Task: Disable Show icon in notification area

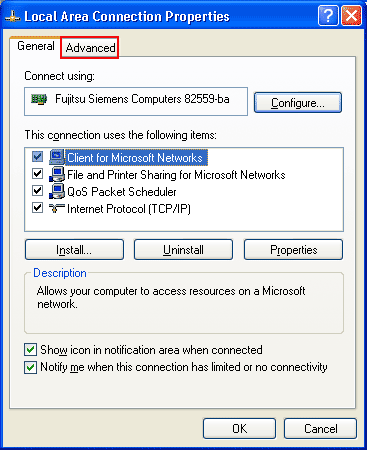Action: tap(30, 350)
